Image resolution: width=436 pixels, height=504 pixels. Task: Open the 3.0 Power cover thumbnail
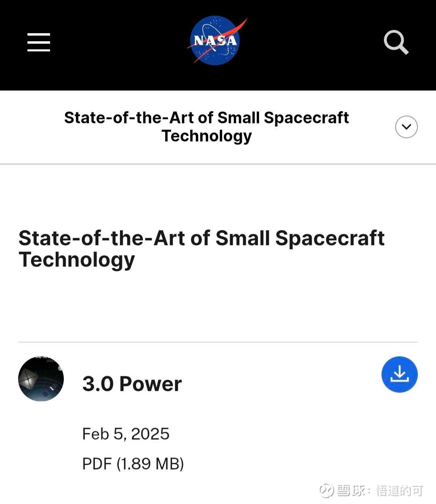41,379
